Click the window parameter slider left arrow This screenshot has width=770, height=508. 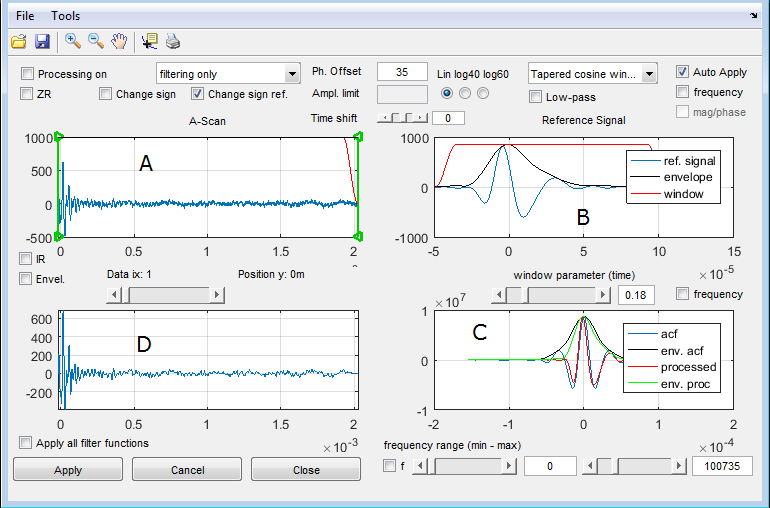[499, 295]
